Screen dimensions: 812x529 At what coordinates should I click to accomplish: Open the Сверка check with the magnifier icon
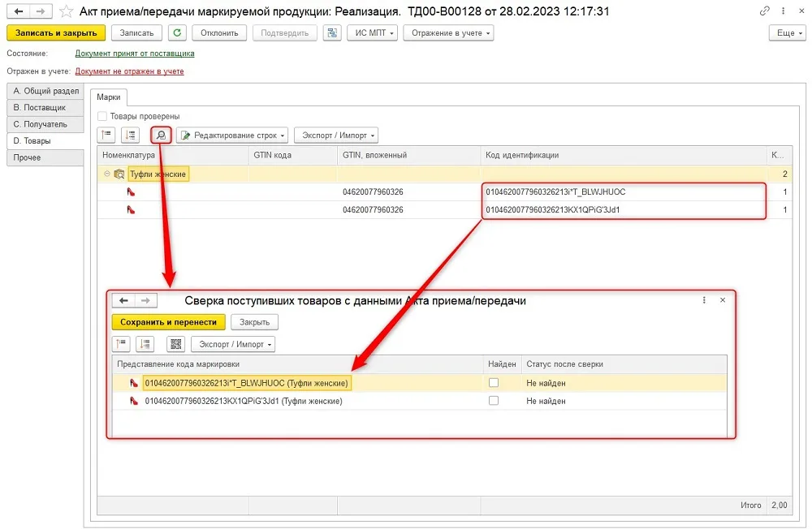pyautogui.click(x=161, y=135)
